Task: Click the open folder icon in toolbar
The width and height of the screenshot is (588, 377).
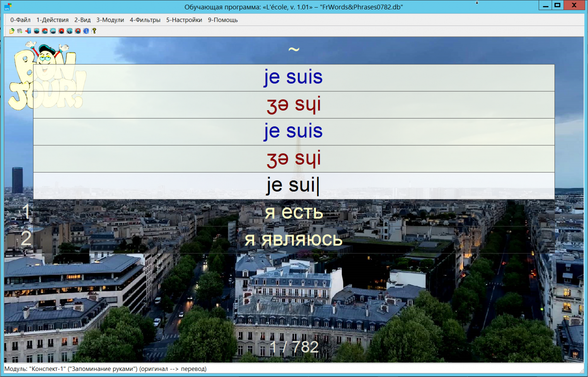Action: coord(12,31)
